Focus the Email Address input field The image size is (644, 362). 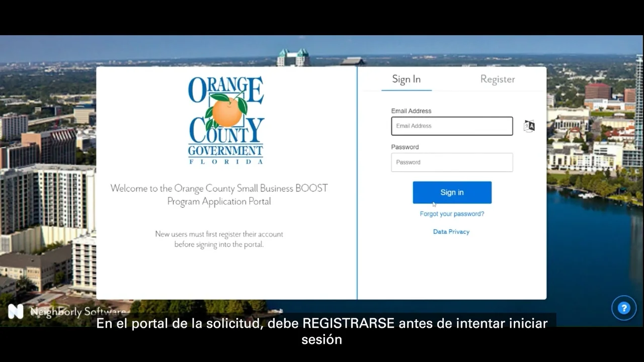point(452,126)
